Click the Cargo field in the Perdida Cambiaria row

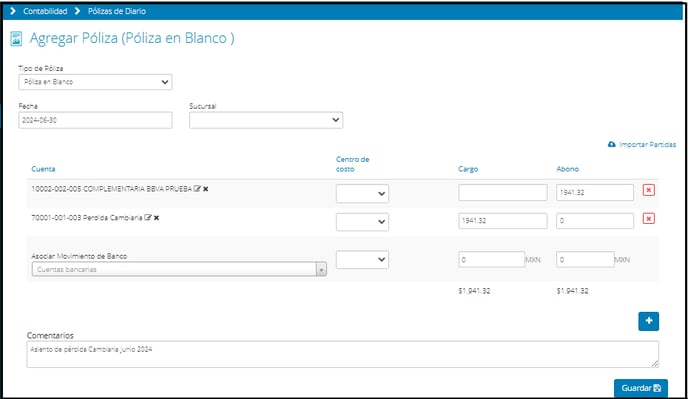coord(503,221)
